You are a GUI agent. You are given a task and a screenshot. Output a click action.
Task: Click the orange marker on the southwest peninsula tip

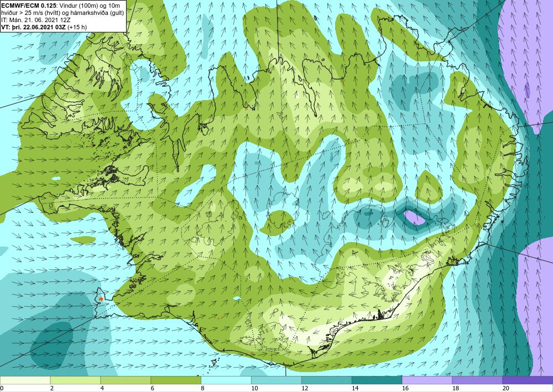(x=101, y=299)
